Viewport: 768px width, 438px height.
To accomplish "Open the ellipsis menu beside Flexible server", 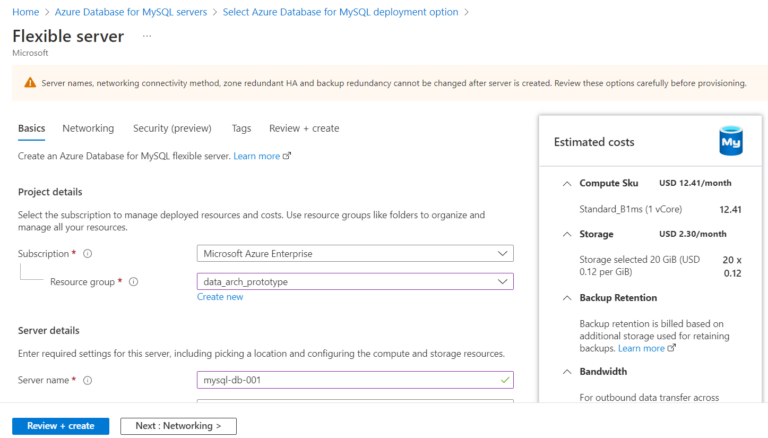I will [147, 36].
